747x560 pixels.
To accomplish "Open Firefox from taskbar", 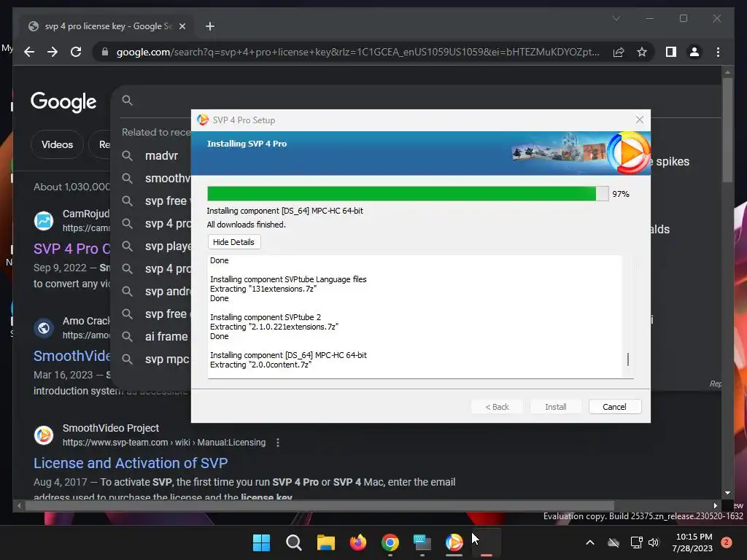I will (x=357, y=542).
